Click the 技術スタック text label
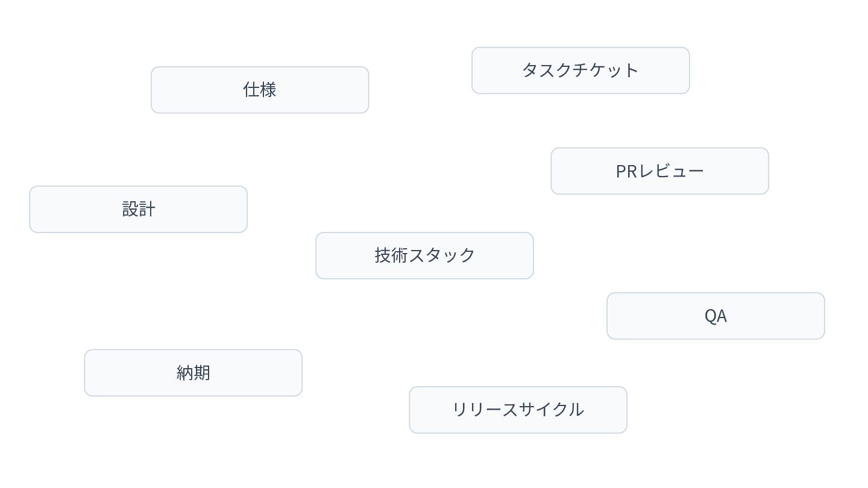 click(x=425, y=255)
